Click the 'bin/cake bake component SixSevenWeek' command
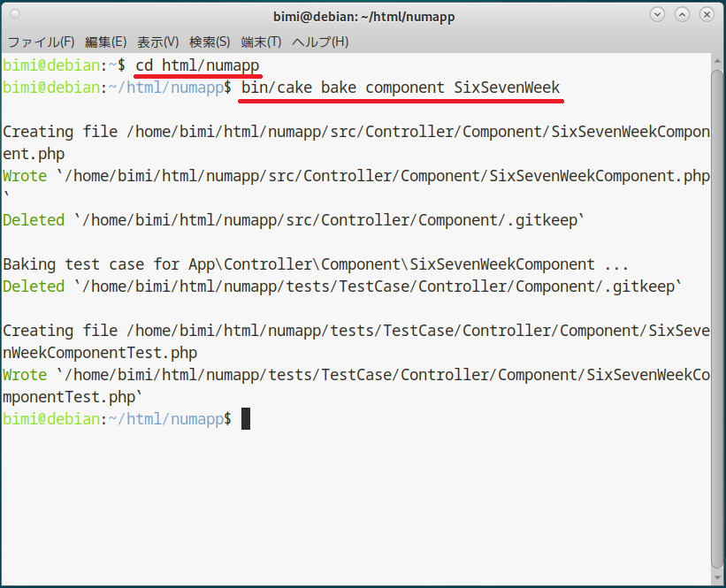 (x=401, y=88)
